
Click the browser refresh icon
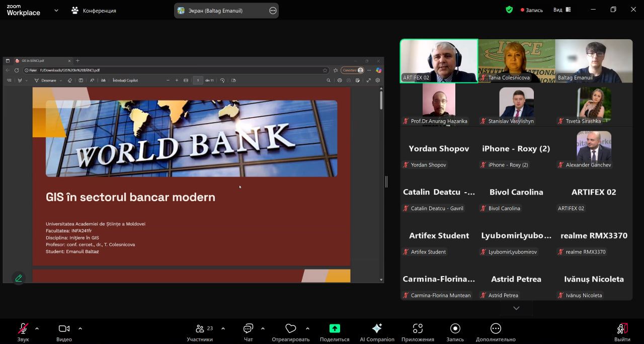coord(17,70)
